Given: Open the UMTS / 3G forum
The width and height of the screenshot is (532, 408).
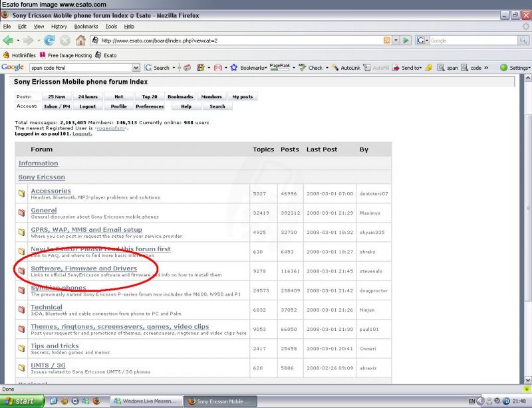Looking at the screenshot, I should click(x=48, y=365).
